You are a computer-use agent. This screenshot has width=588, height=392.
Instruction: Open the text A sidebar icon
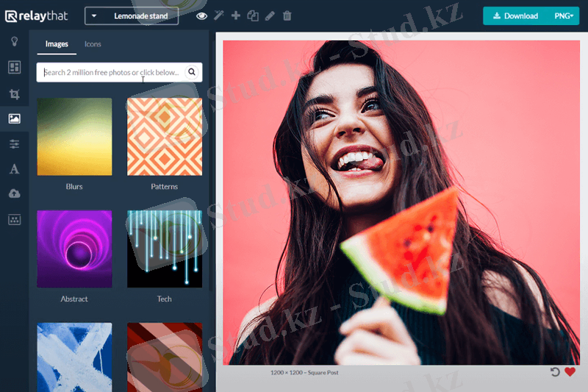14,169
